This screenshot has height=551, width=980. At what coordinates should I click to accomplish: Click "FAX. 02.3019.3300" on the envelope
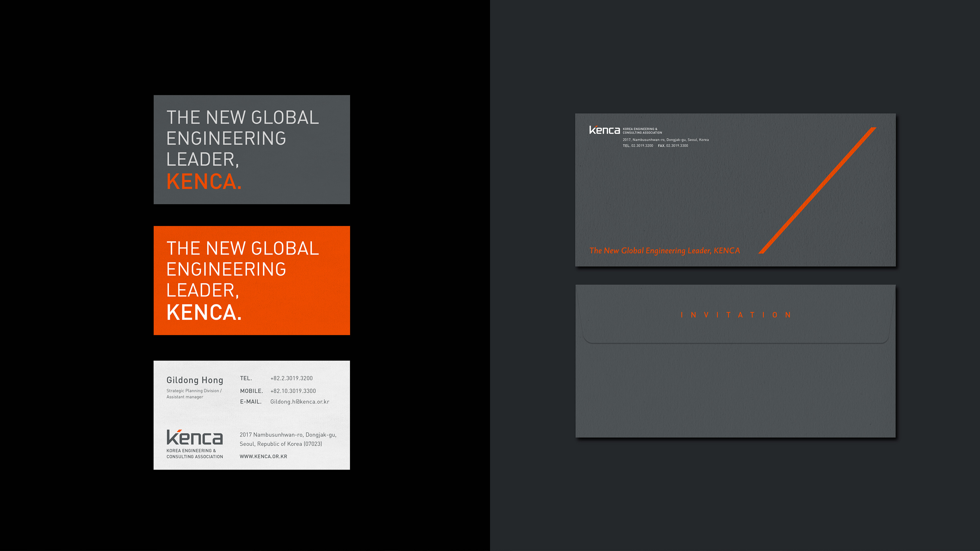[x=673, y=146]
